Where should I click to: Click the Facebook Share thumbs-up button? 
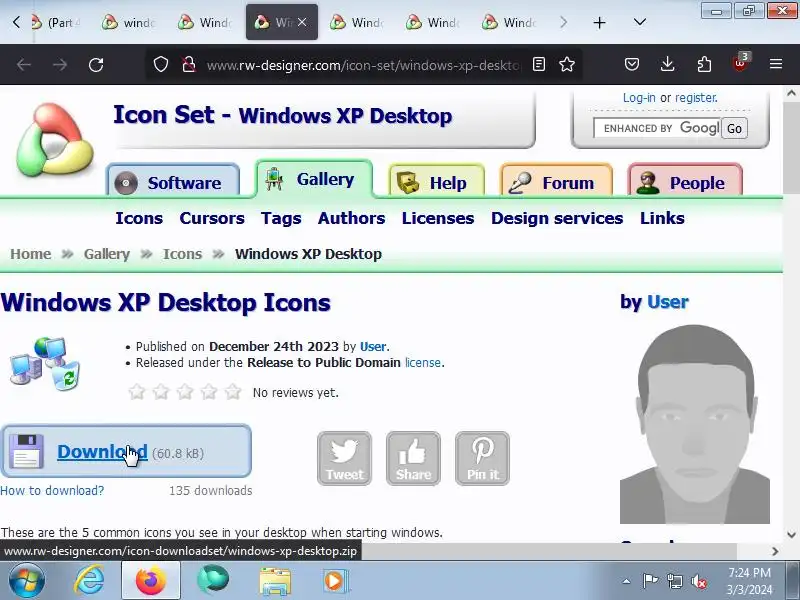point(413,458)
